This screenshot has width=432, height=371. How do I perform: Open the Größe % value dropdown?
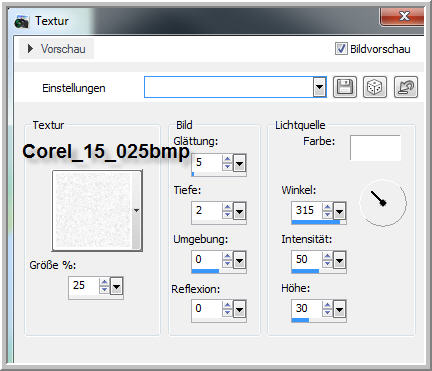117,286
